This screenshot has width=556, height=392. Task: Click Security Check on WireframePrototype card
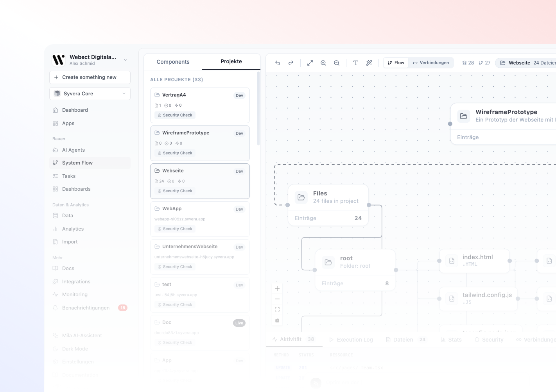175,153
